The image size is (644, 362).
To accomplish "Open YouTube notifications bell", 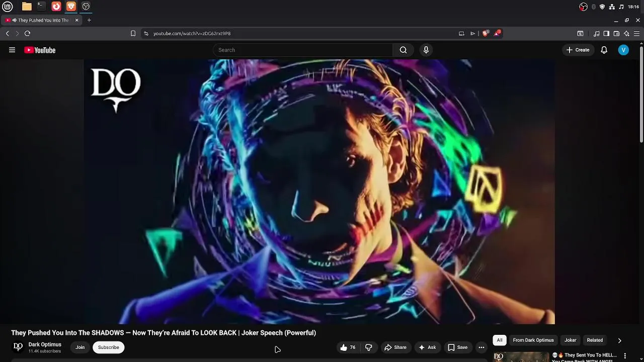I will (x=604, y=50).
